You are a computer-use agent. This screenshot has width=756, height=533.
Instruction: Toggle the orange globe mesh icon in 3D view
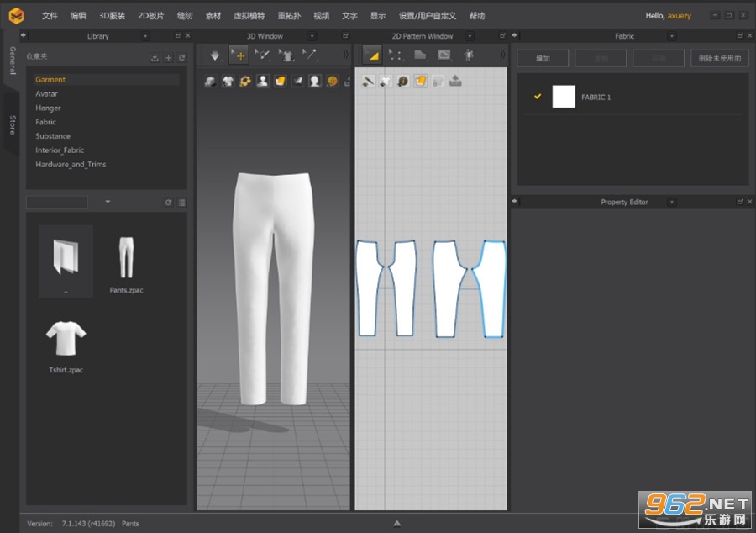(x=332, y=81)
